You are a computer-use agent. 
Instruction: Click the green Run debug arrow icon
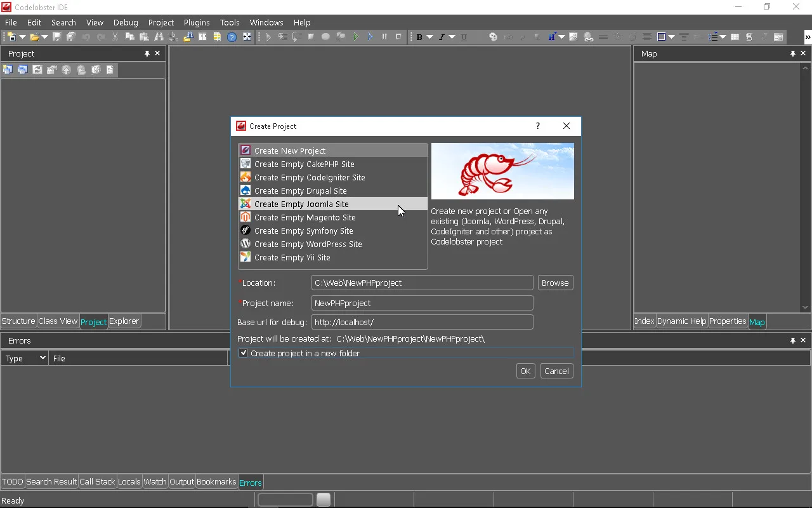pyautogui.click(x=355, y=37)
